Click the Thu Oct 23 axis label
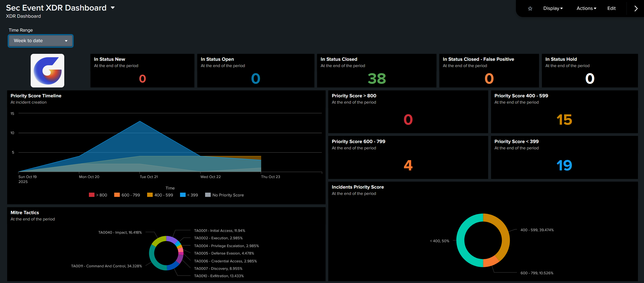644x283 pixels. tap(270, 177)
